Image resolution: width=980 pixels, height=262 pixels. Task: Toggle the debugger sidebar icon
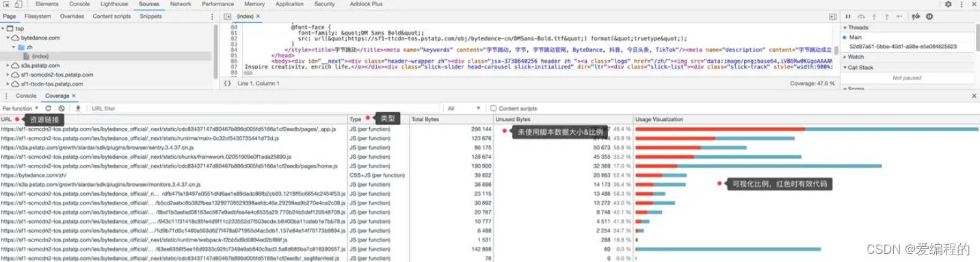832,16
